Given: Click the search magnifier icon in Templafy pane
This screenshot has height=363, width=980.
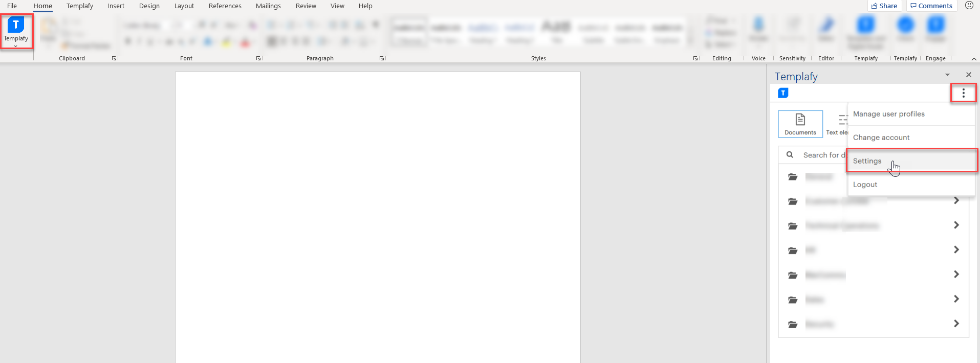Looking at the screenshot, I should click(790, 154).
